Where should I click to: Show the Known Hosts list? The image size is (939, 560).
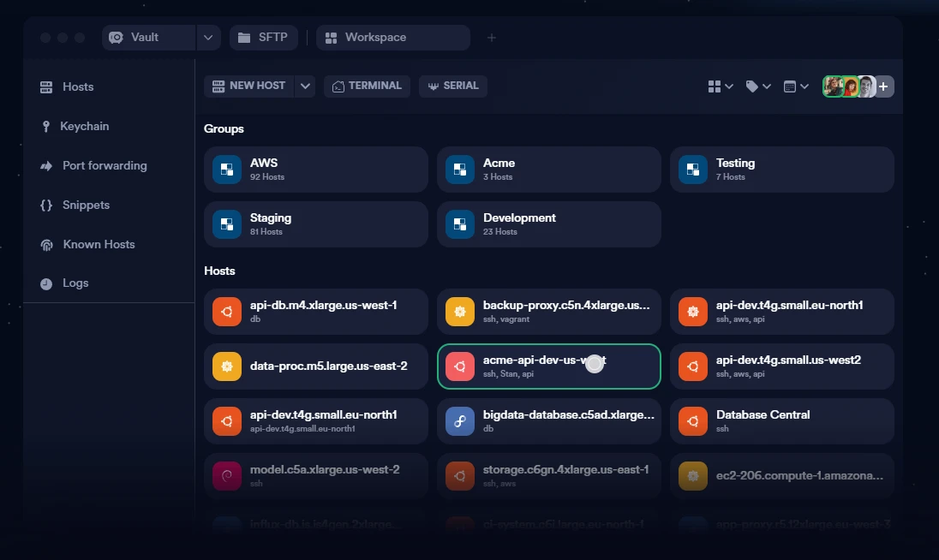pos(87,245)
